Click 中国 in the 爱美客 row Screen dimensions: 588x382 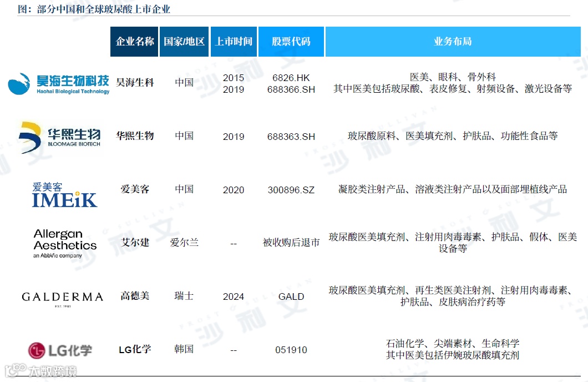[184, 189]
